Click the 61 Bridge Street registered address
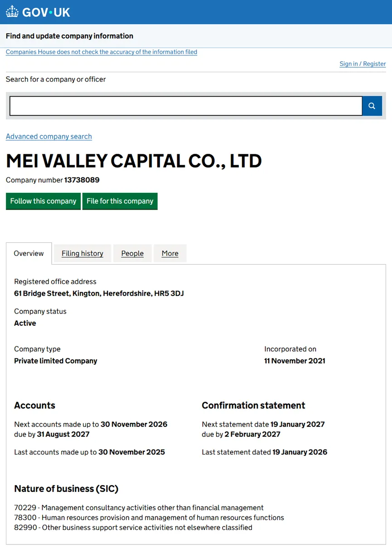This screenshot has height=549, width=392. [99, 294]
